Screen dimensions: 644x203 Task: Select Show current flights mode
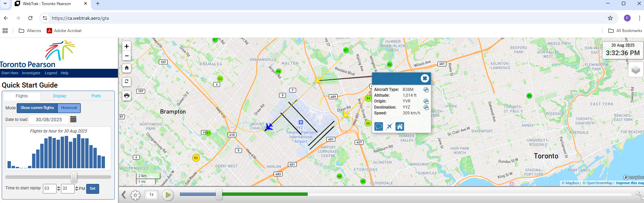coord(37,108)
